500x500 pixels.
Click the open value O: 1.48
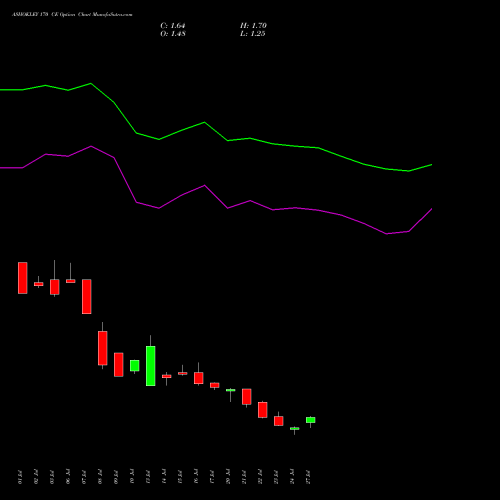173,34
